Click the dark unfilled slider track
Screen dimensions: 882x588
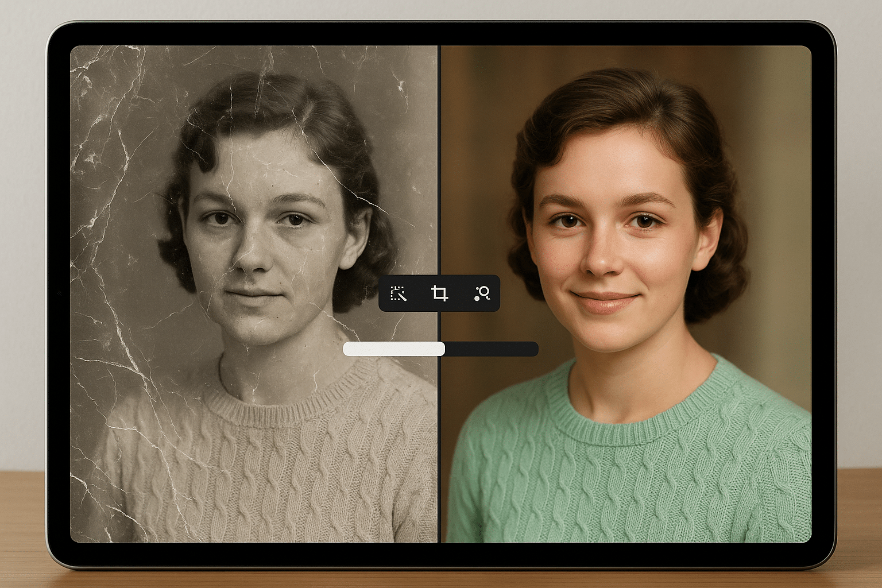click(x=491, y=349)
